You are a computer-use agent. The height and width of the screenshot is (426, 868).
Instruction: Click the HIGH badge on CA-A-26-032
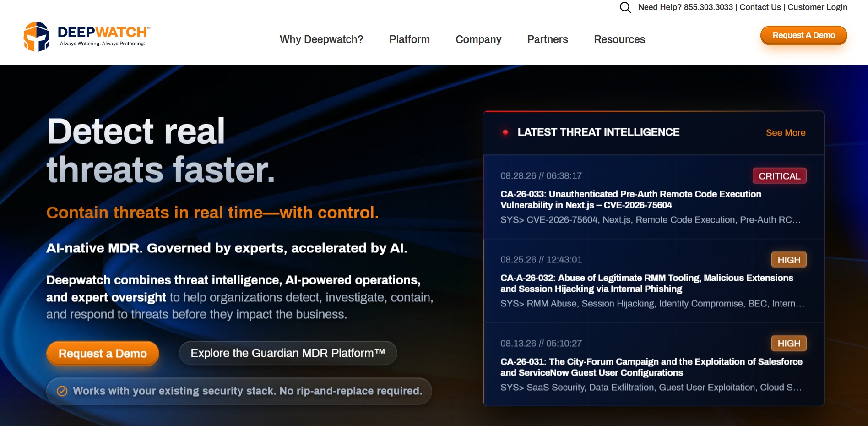coord(789,260)
